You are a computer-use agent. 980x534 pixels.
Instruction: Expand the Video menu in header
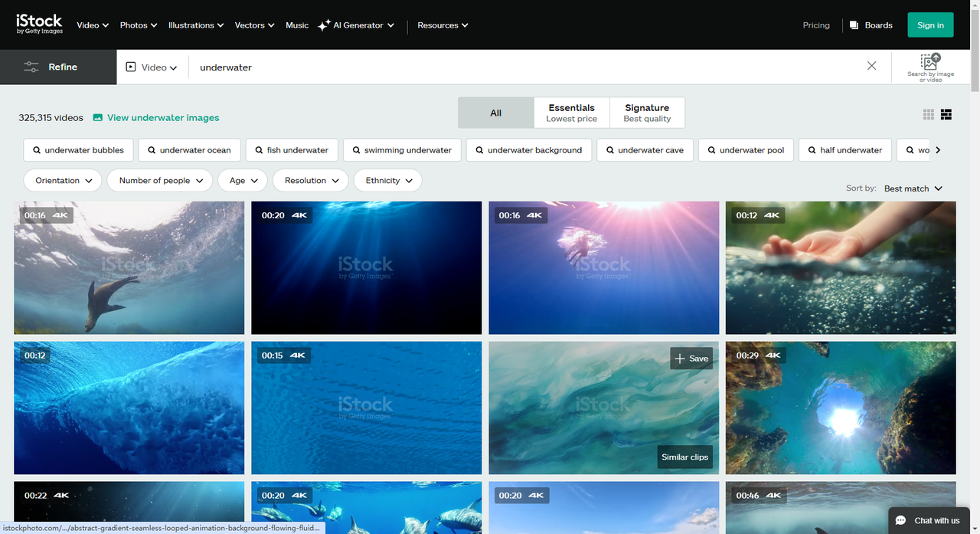click(93, 25)
